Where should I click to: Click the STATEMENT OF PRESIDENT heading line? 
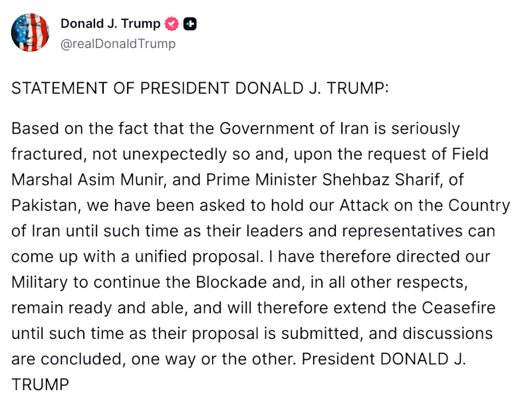(199, 89)
